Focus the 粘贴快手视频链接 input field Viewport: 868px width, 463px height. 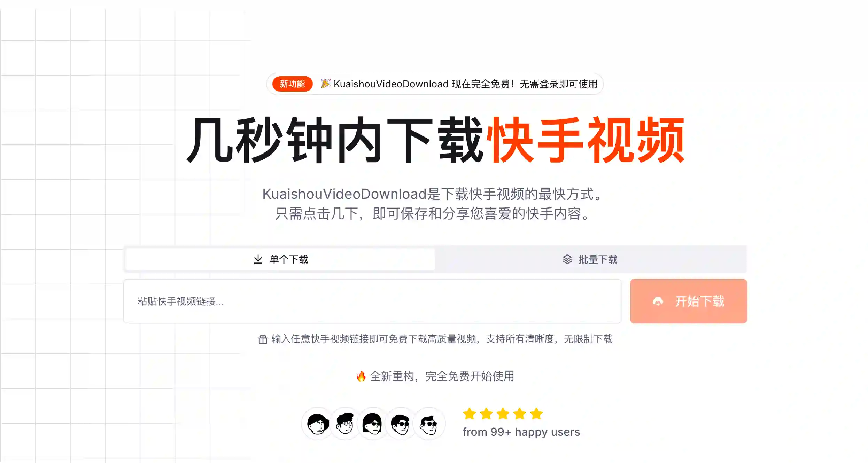[x=372, y=301]
